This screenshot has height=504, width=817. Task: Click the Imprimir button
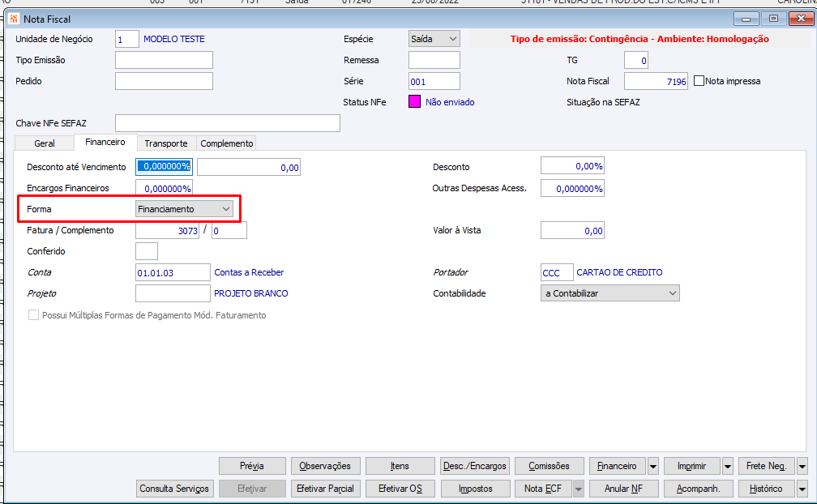click(692, 466)
